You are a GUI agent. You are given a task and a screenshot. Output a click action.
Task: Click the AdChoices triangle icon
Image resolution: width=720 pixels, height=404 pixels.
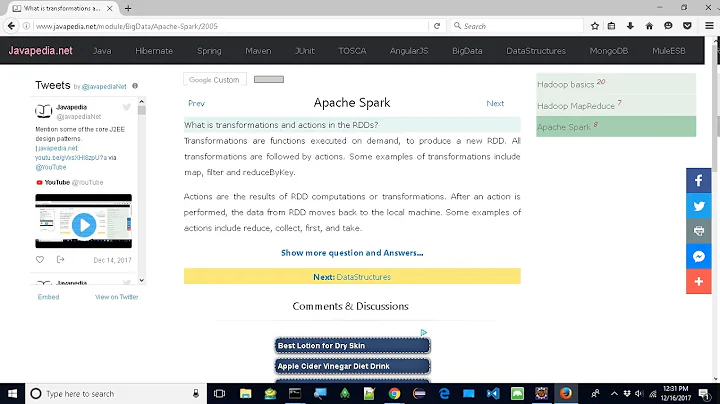423,332
